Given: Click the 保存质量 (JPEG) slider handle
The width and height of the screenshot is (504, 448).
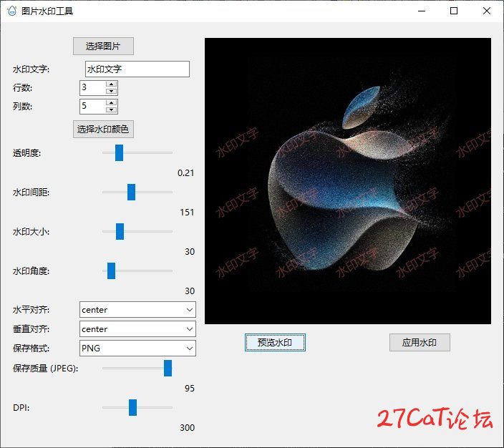Looking at the screenshot, I should (x=168, y=368).
